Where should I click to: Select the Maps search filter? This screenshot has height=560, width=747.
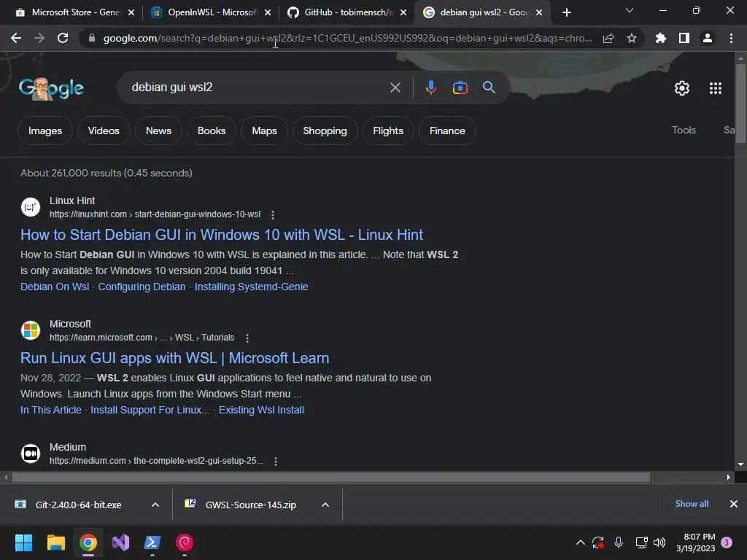pyautogui.click(x=264, y=131)
